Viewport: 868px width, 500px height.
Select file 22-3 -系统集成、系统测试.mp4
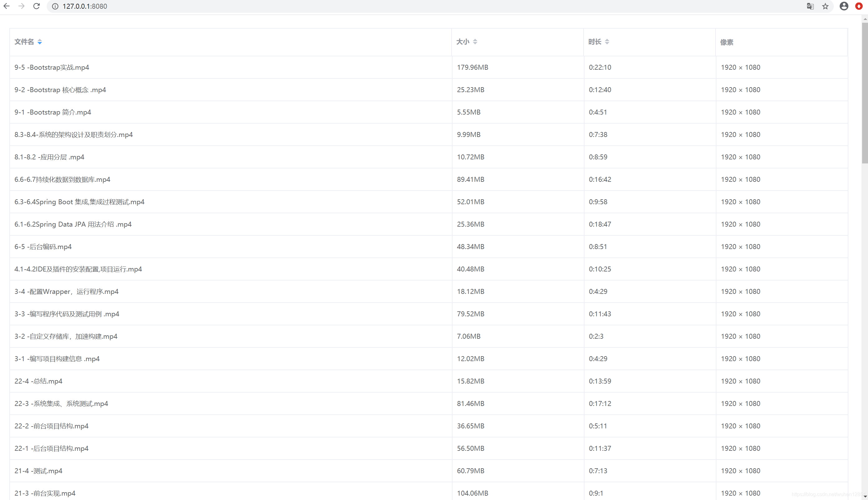point(61,404)
